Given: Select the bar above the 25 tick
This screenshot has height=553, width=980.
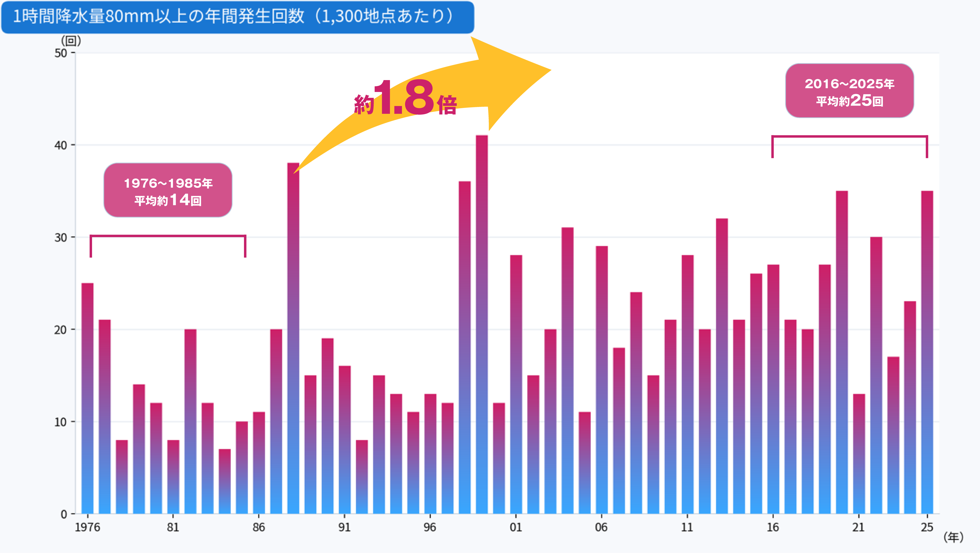Looking at the screenshot, I should [927, 352].
